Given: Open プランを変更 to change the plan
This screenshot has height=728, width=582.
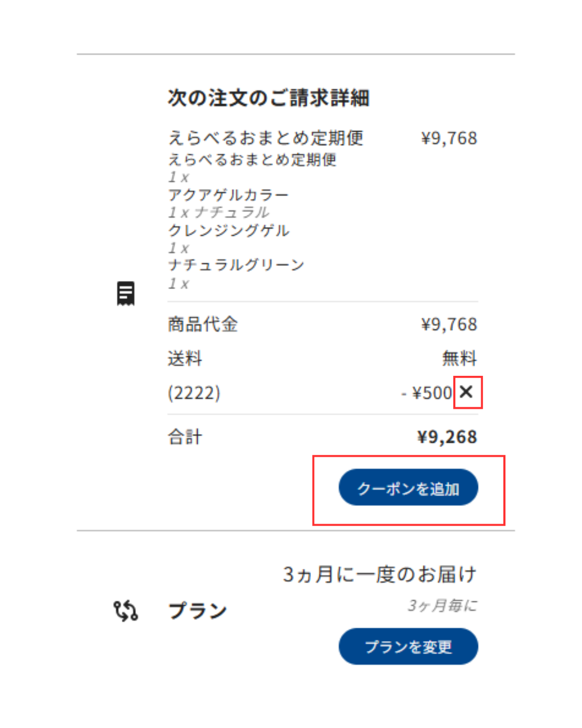Looking at the screenshot, I should (x=408, y=646).
